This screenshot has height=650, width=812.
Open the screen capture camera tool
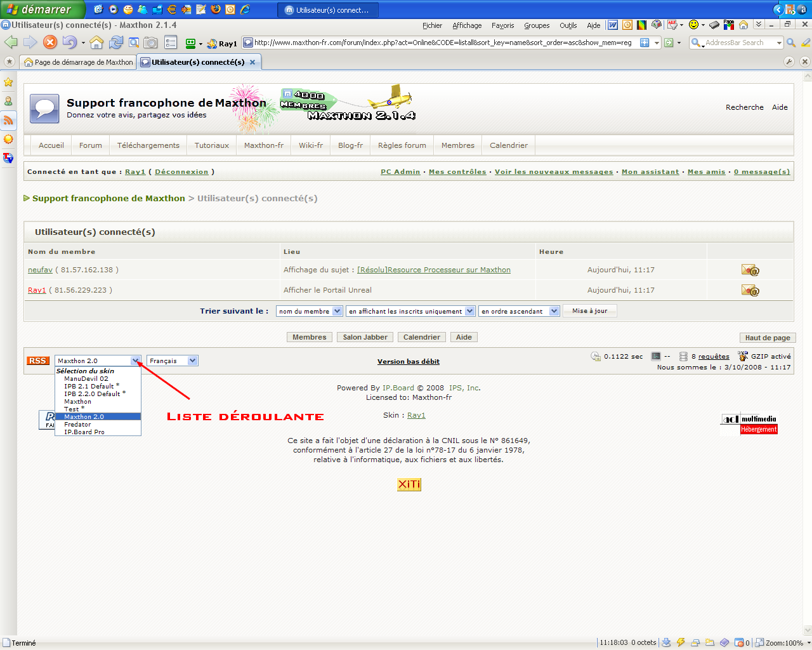pos(150,43)
